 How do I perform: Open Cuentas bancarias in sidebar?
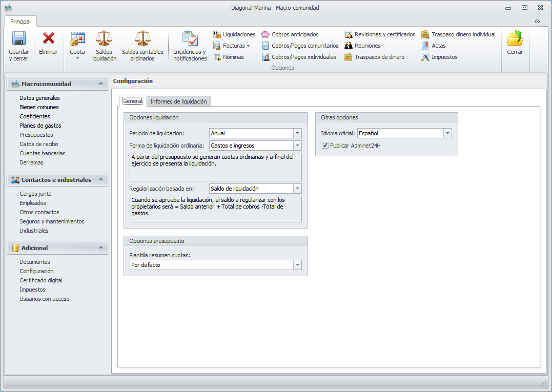pos(43,153)
